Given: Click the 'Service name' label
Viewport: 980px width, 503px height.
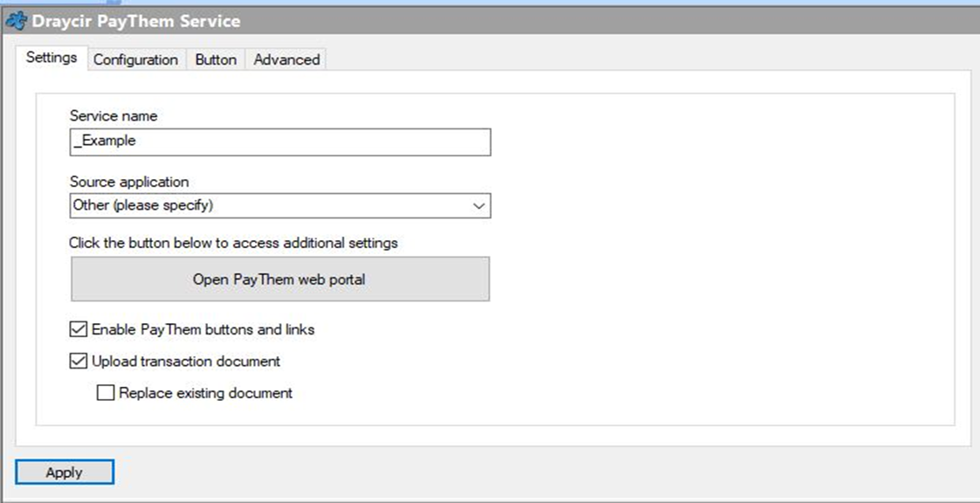Looking at the screenshot, I should click(114, 116).
